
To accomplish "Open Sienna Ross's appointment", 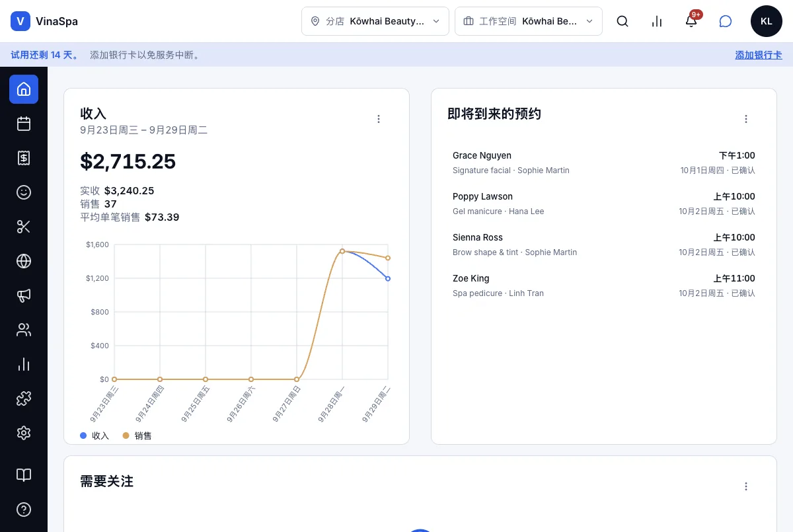I will 604,245.
